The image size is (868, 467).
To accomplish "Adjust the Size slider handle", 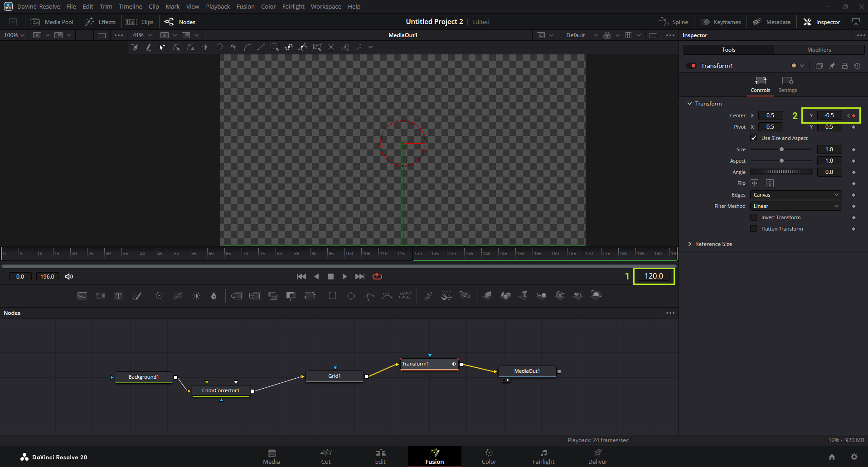I will coord(781,149).
